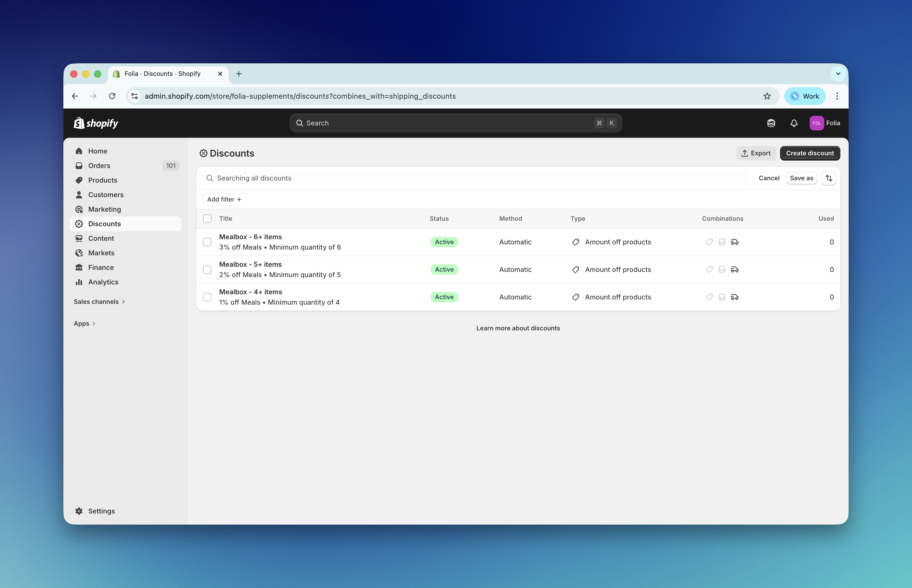This screenshot has width=912, height=588.
Task: Select the Products tag icon in the sidebar
Action: click(79, 180)
